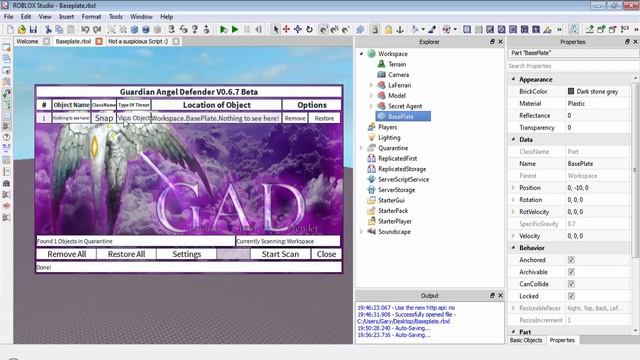Toggle the Anchored checkbox
Image resolution: width=640 pixels, height=360 pixels.
[x=571, y=260]
